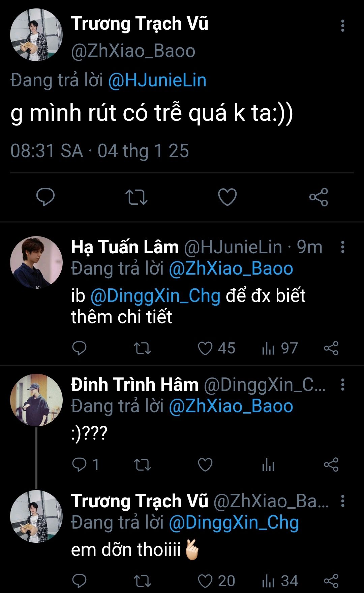Open Đinh Trình Hâm's profile picture
Screen dimensions: 364x593
(x=36, y=400)
